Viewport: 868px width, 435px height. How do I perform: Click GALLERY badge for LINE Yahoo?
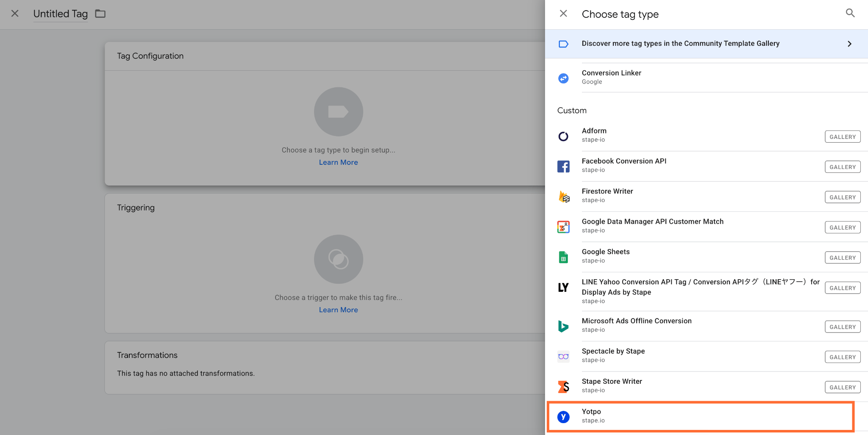(843, 288)
